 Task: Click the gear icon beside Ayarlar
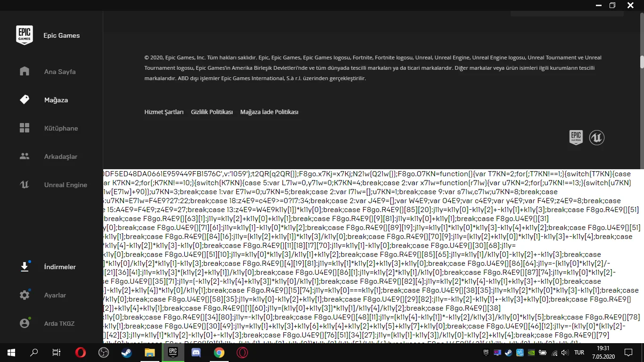click(25, 295)
